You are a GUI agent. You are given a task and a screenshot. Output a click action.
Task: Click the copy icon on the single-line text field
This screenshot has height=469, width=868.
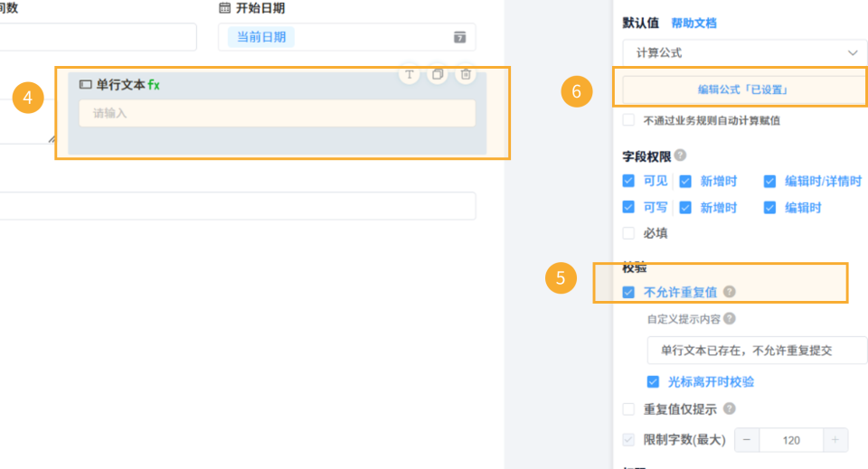438,74
